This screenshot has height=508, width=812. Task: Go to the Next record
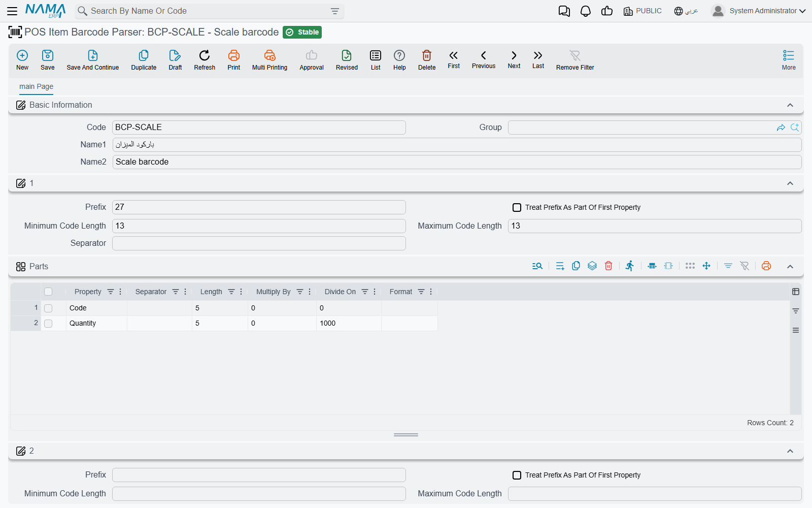(514, 59)
